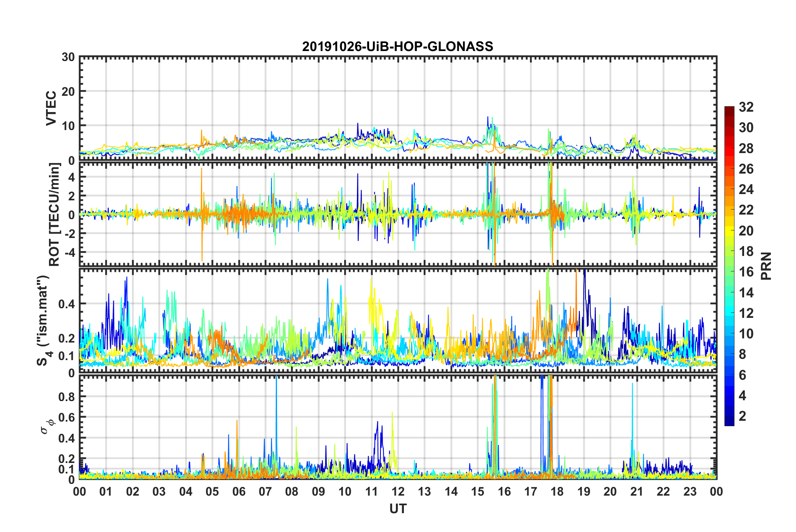The height and width of the screenshot is (532, 796).
Task: Click the "32" tick on the PRN colorbar
Action: [x=746, y=107]
